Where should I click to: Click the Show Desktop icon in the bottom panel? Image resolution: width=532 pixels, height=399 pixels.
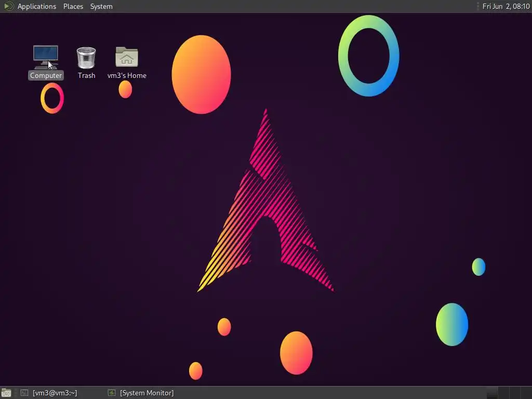coord(6,393)
